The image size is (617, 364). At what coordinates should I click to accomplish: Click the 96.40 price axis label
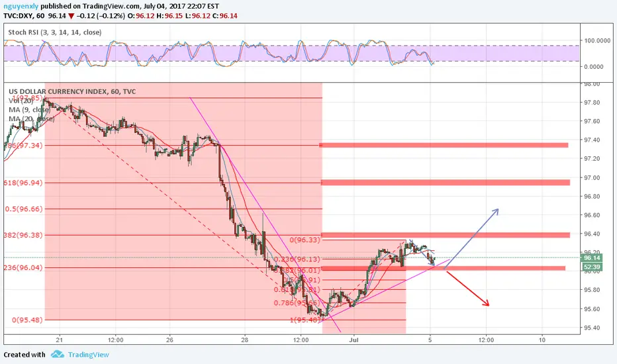coord(592,234)
